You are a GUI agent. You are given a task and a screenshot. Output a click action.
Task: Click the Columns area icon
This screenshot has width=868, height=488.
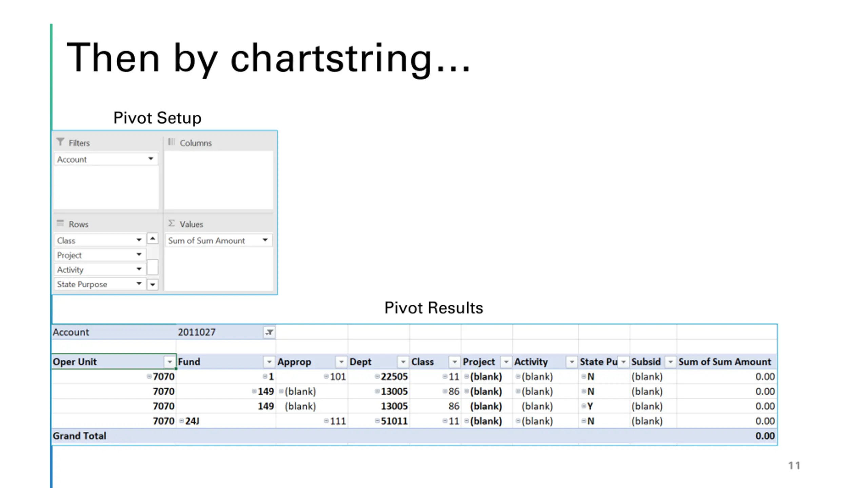point(171,142)
